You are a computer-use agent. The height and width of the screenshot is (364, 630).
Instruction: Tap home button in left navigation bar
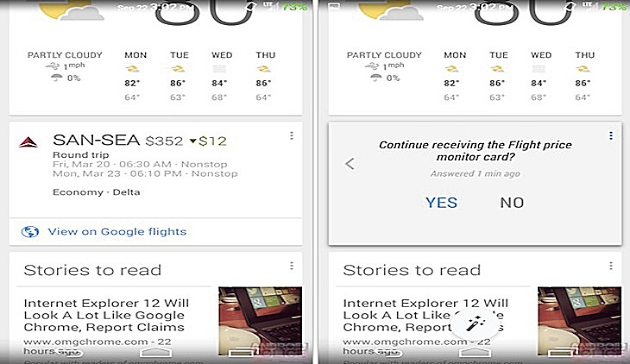point(155,352)
